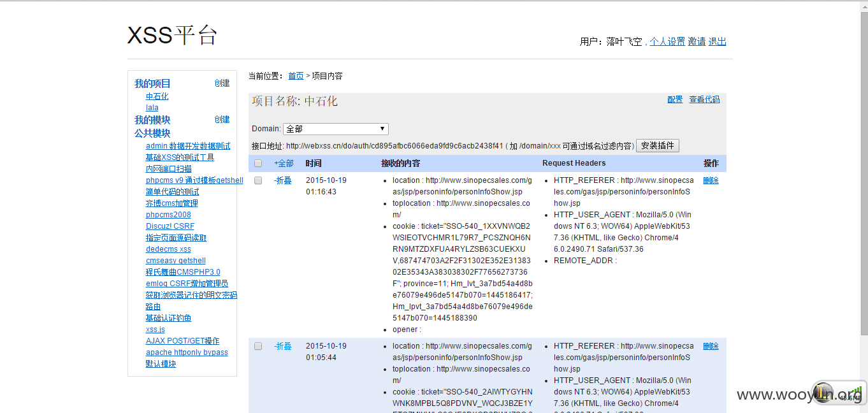Open the 基础认证钓鱼 module
The height and width of the screenshot is (413, 868).
(x=168, y=318)
